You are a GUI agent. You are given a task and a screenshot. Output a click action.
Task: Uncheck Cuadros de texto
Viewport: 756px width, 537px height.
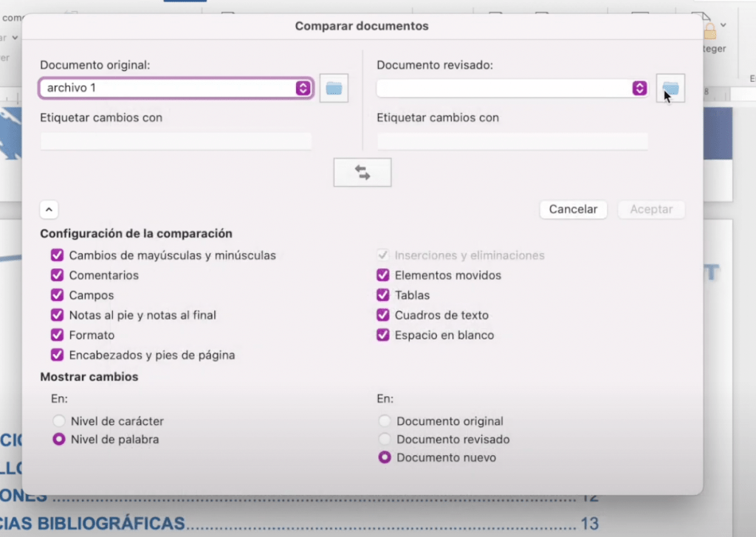point(382,315)
